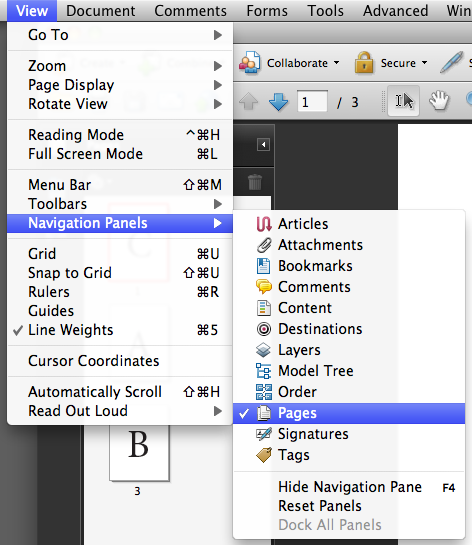Toggle Menu Bar visibility
The image size is (472, 545).
click(x=120, y=185)
